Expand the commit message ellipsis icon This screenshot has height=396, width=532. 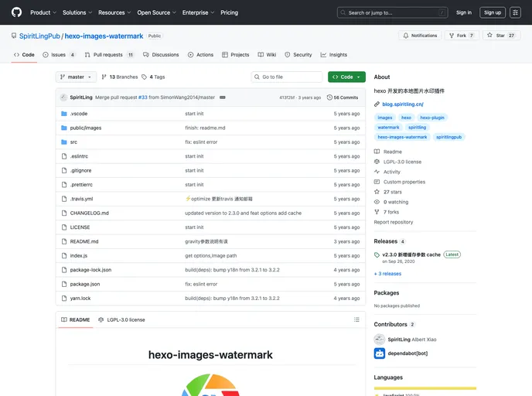tap(223, 97)
